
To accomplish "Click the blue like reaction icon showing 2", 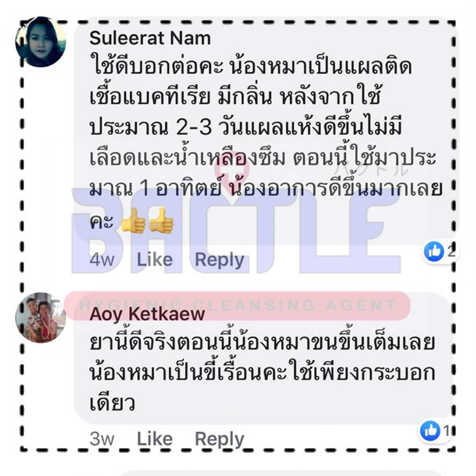I will tap(434, 252).
